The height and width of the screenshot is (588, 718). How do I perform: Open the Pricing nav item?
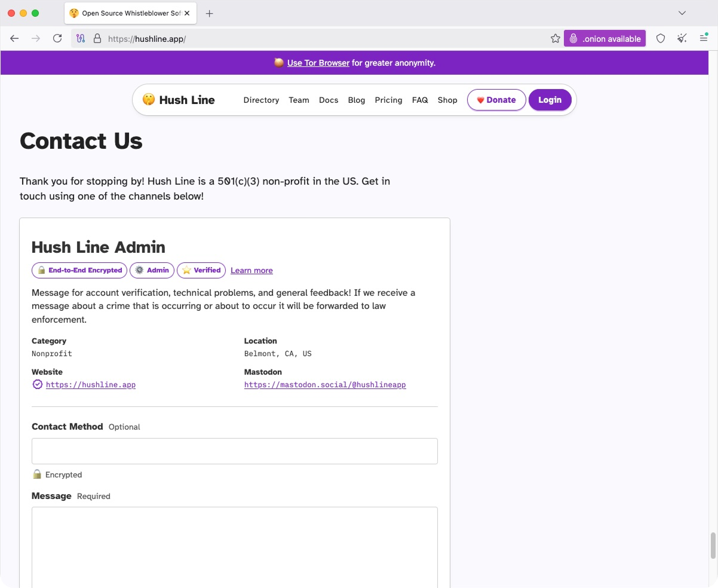click(388, 100)
